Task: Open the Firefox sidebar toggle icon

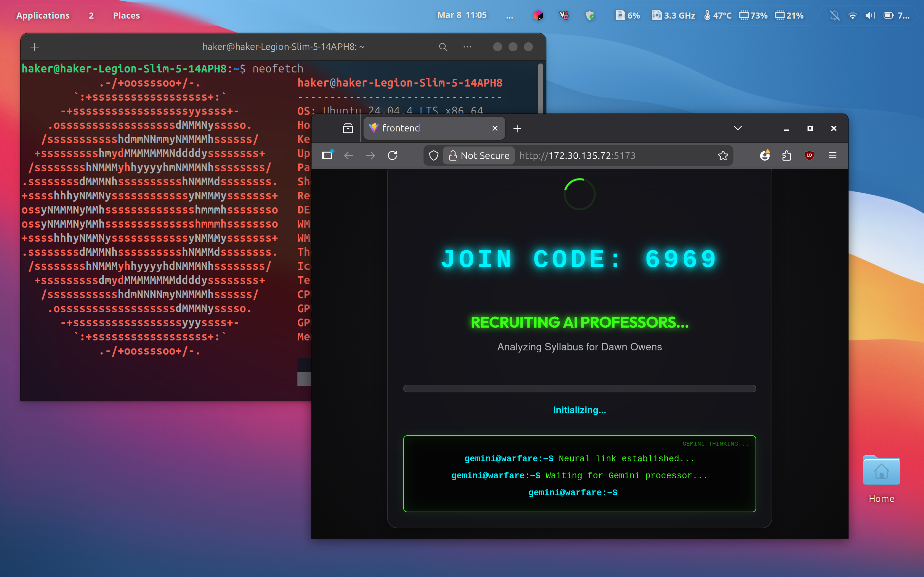Action: click(327, 155)
